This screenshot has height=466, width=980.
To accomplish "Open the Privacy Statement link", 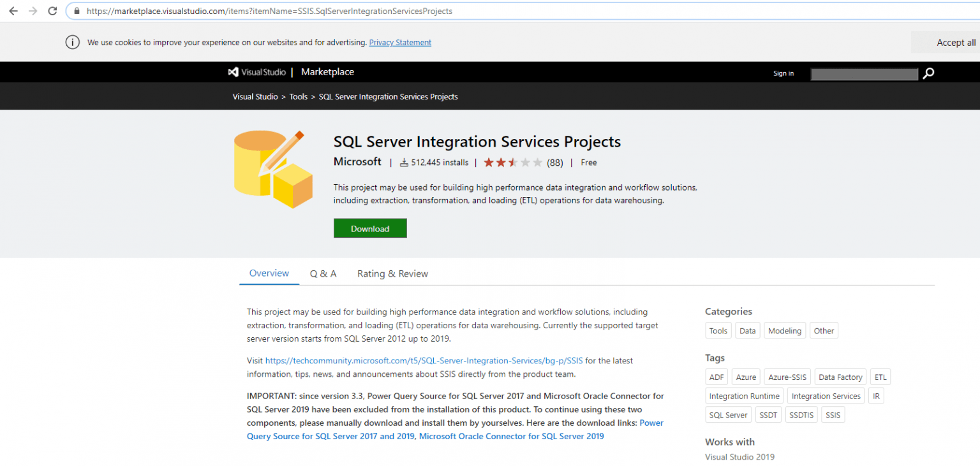I will click(400, 42).
